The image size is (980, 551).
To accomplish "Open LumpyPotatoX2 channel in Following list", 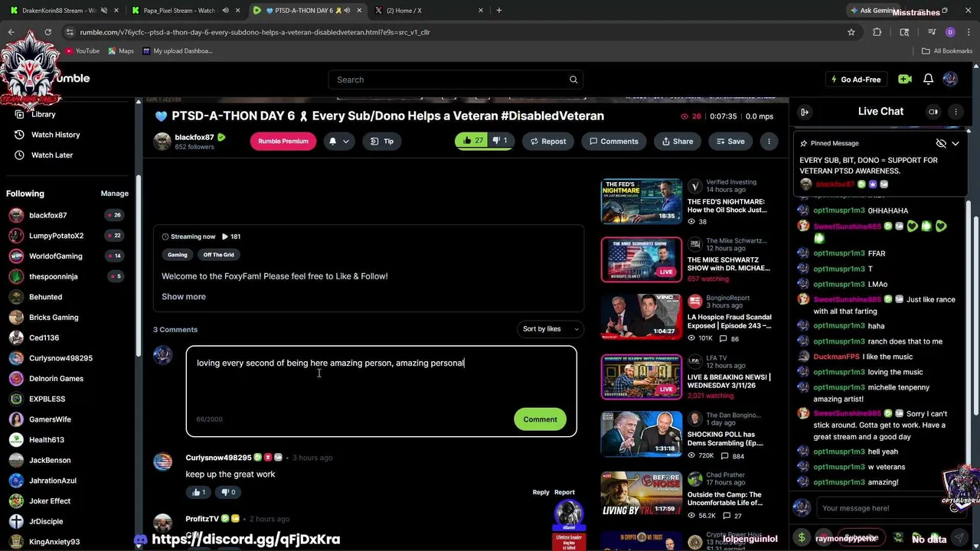I will tap(56, 236).
